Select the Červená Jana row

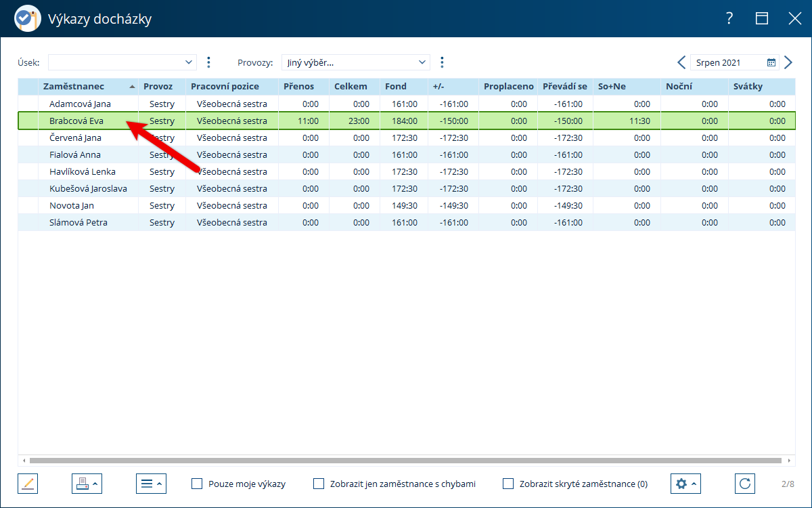(406, 138)
